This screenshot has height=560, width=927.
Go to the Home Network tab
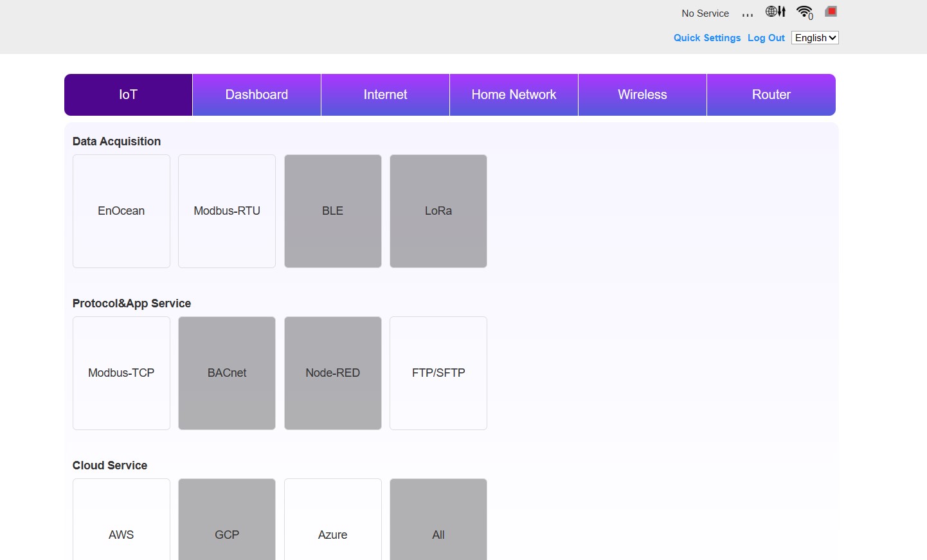pyautogui.click(x=514, y=95)
